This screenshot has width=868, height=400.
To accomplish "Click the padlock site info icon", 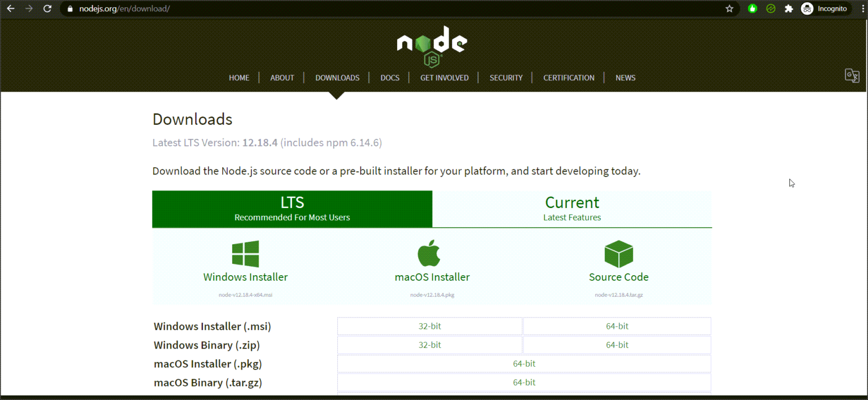I will point(70,9).
